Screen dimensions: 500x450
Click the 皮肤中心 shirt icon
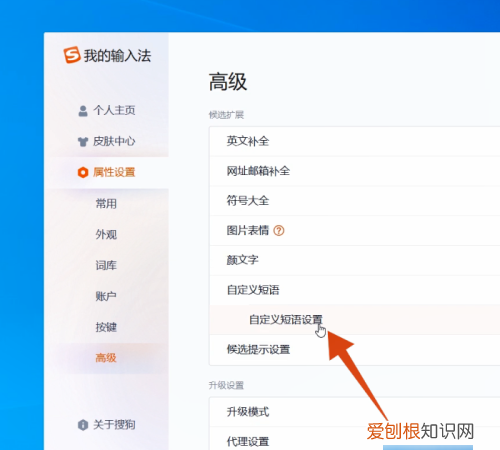[83, 142]
